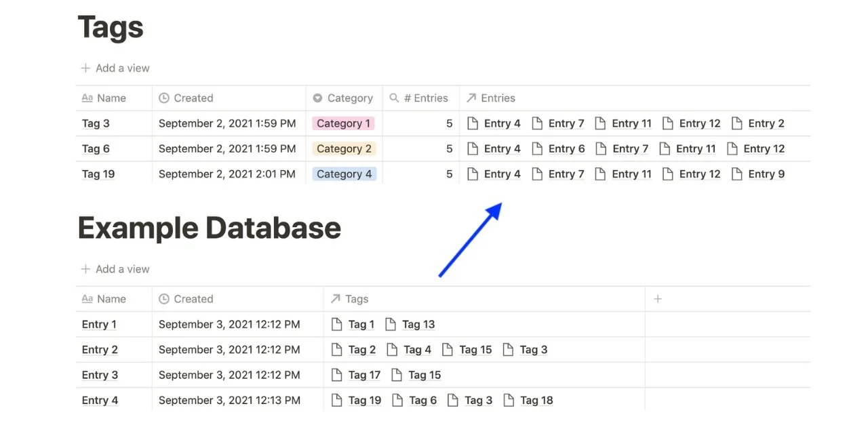The height and width of the screenshot is (446, 868).
Task: Click the page icon next to Entry 9
Action: pos(736,174)
